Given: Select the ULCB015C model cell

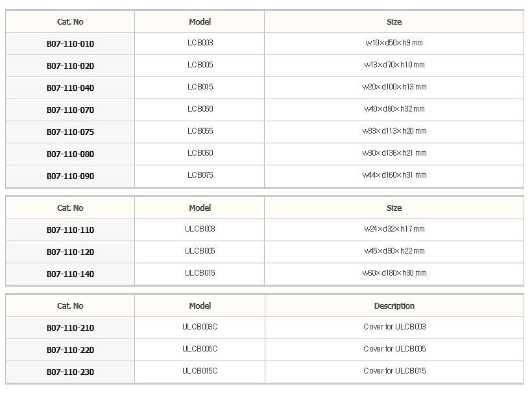Looking at the screenshot, I should pos(200,371).
